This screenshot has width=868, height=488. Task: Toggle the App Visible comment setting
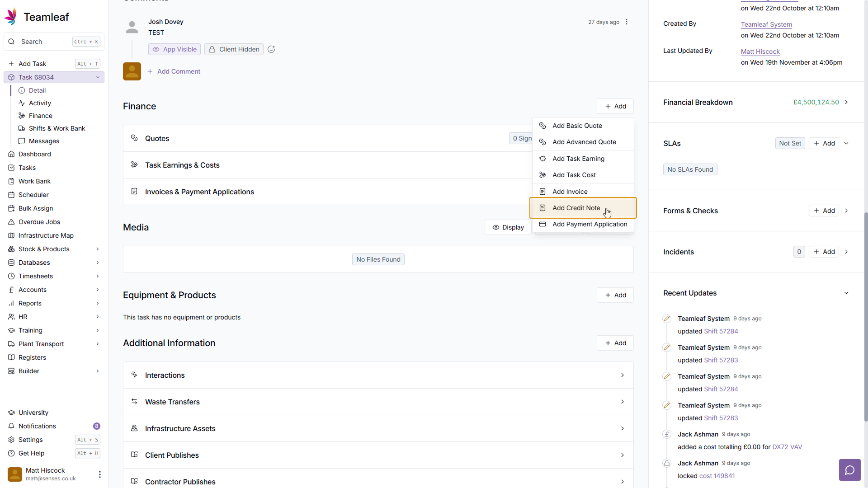[175, 49]
